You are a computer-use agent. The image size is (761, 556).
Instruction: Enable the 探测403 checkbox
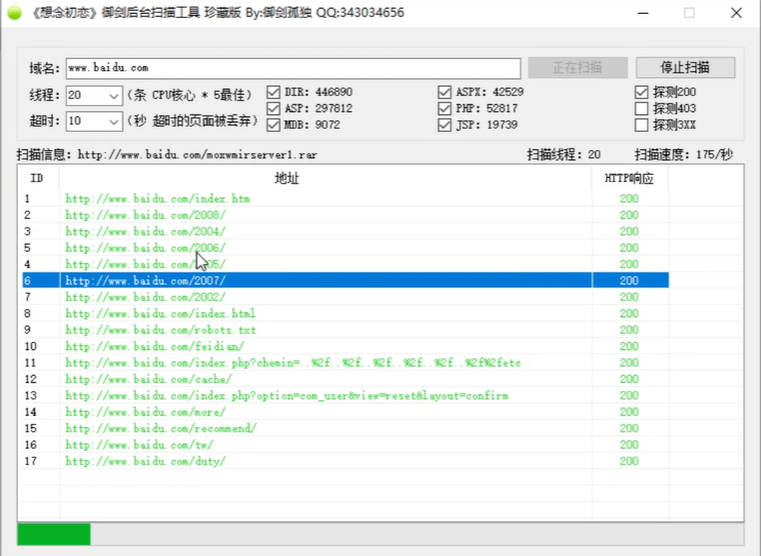pyautogui.click(x=641, y=108)
